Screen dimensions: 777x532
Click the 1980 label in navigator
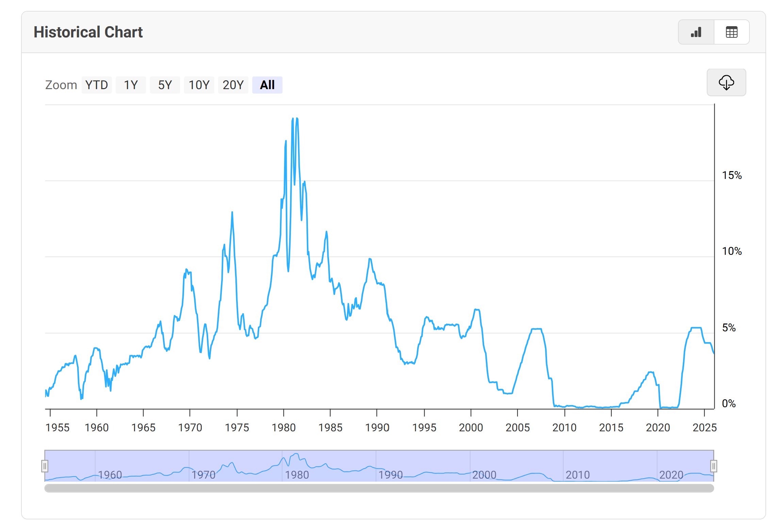tap(297, 475)
